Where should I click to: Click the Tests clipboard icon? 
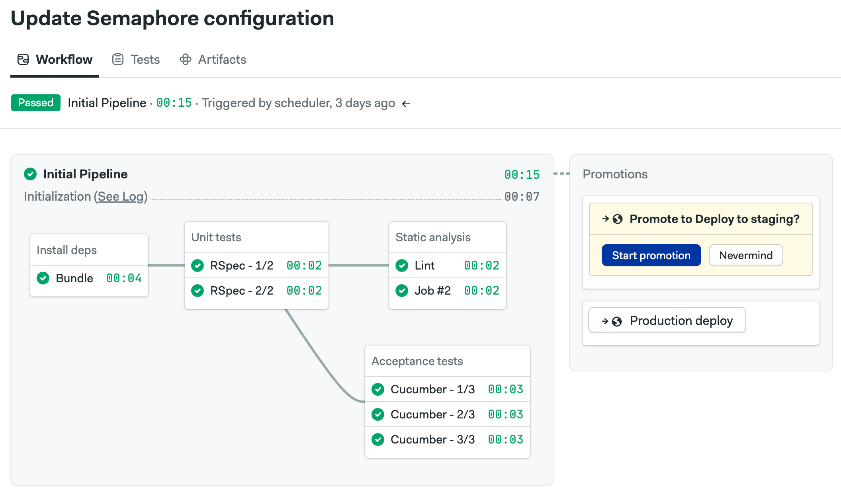118,59
